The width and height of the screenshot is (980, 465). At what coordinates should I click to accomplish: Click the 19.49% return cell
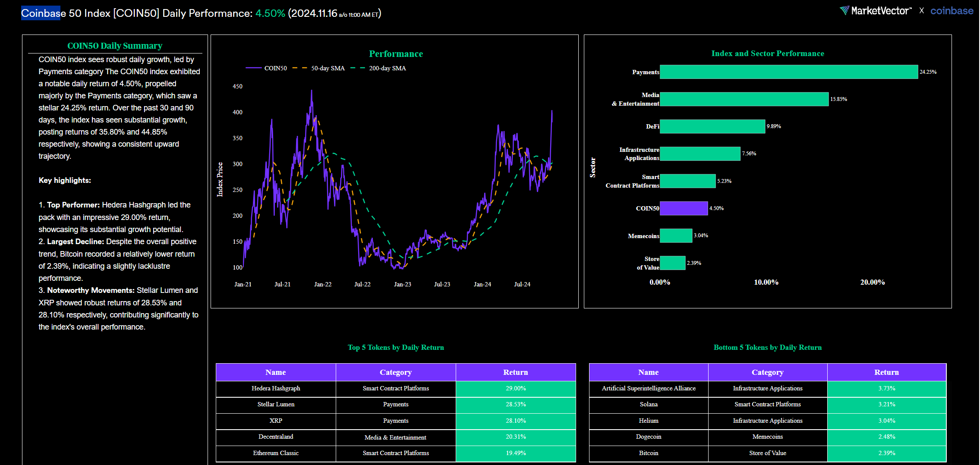click(x=516, y=453)
